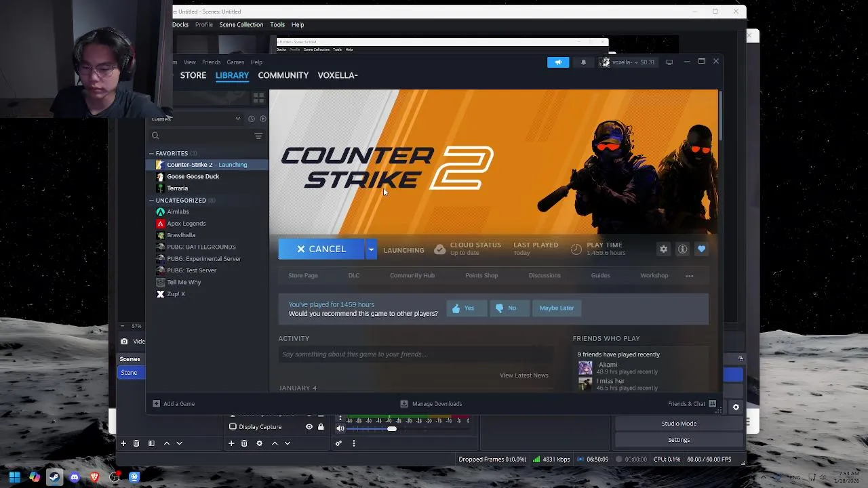Viewport: 868px width, 488px height.
Task: Open OBS scene filters icon
Action: 151,443
